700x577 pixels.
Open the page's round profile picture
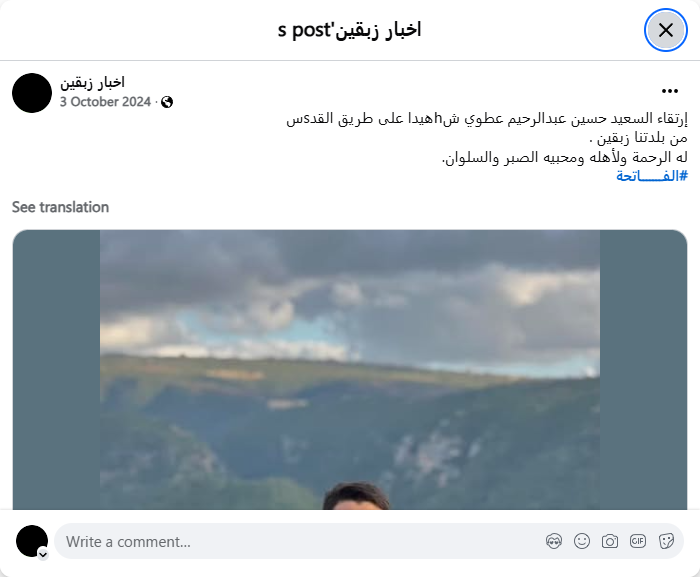tap(32, 93)
